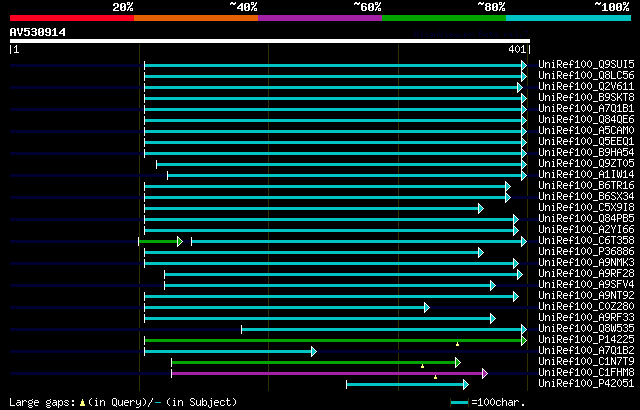Screen dimensions: 640x410
Task: Go to the UniRef100_A9SFV4 entry
Action: point(586,285)
